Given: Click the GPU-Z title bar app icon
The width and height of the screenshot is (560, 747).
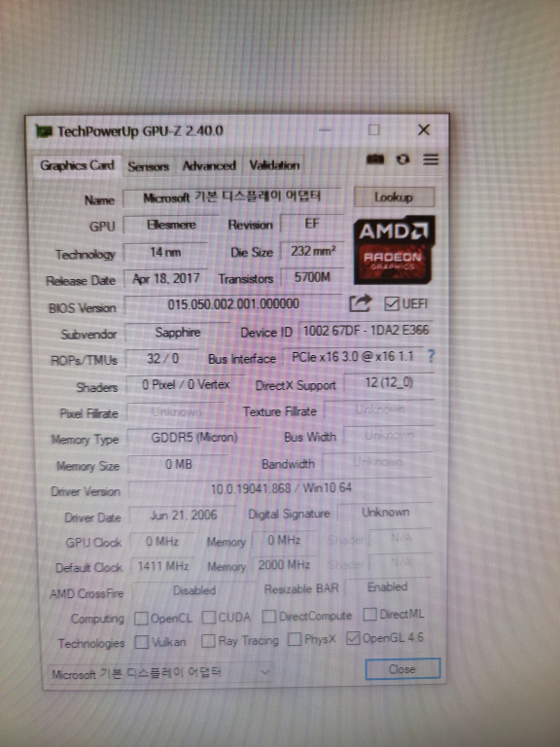Looking at the screenshot, I should [44, 131].
